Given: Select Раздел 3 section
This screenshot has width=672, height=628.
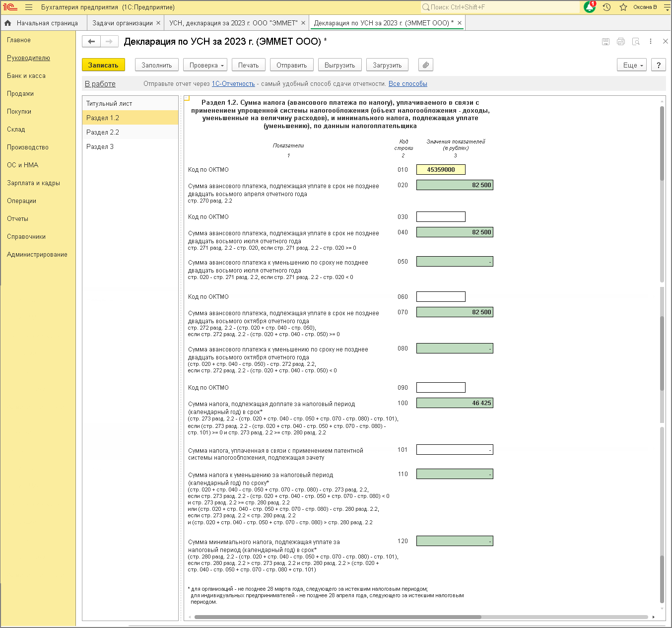Looking at the screenshot, I should point(130,146).
